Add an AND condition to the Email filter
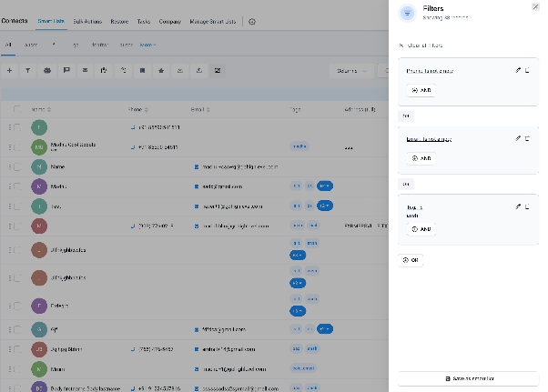This screenshot has width=548, height=392. (421, 158)
